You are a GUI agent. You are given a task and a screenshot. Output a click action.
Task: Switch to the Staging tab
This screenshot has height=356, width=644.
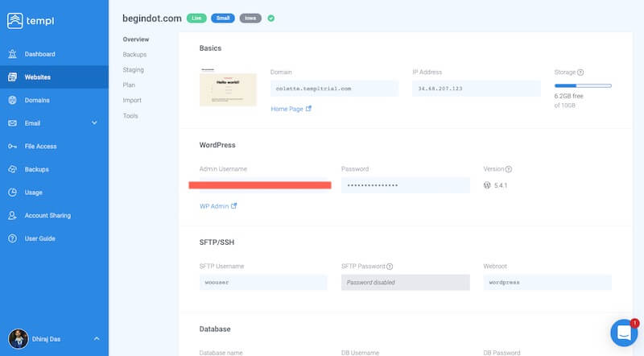point(134,70)
